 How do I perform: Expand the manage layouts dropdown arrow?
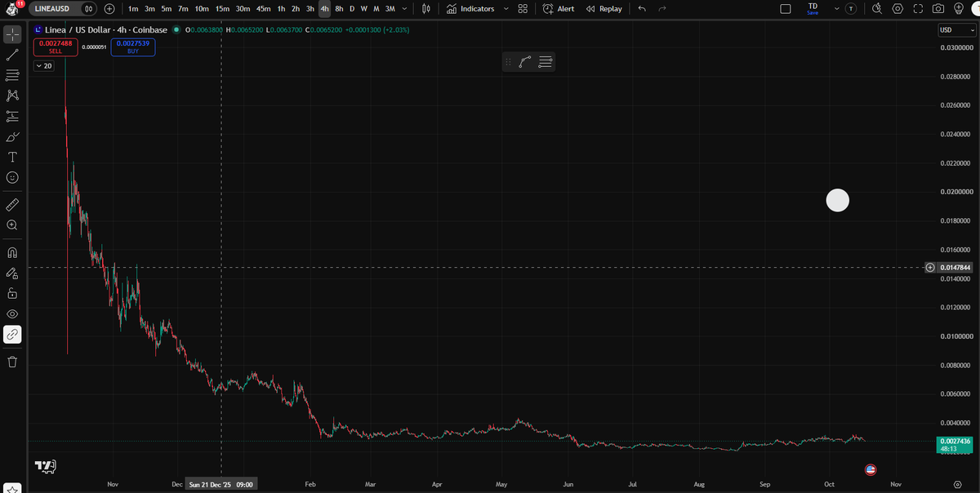(x=836, y=8)
